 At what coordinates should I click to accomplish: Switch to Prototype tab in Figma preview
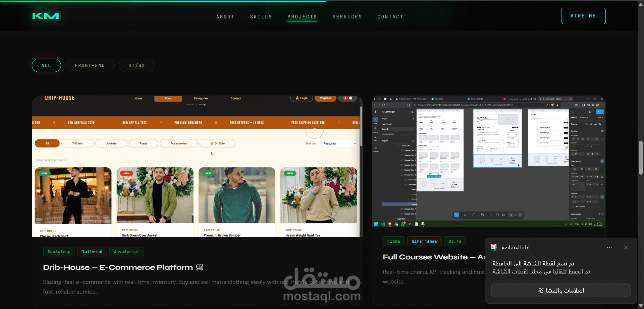click(x=584, y=117)
